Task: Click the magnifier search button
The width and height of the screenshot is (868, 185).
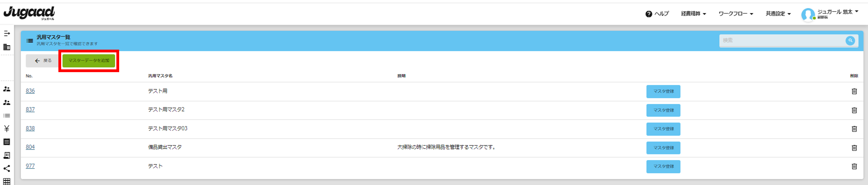Action: [x=850, y=40]
